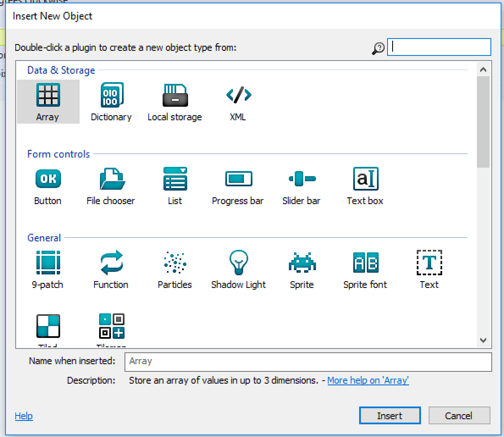Select the 9-patch plugin icon

point(48,263)
